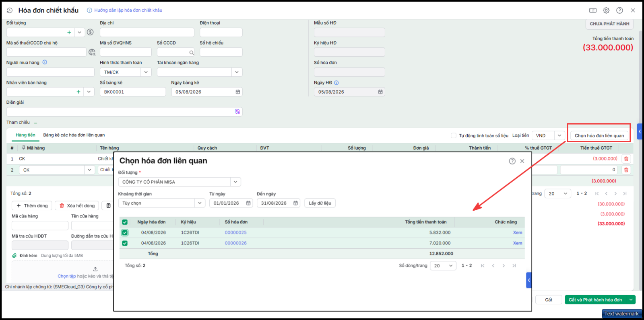
Task: Open Hình thức thanh toán TM/CK dropdown
Action: click(x=146, y=72)
